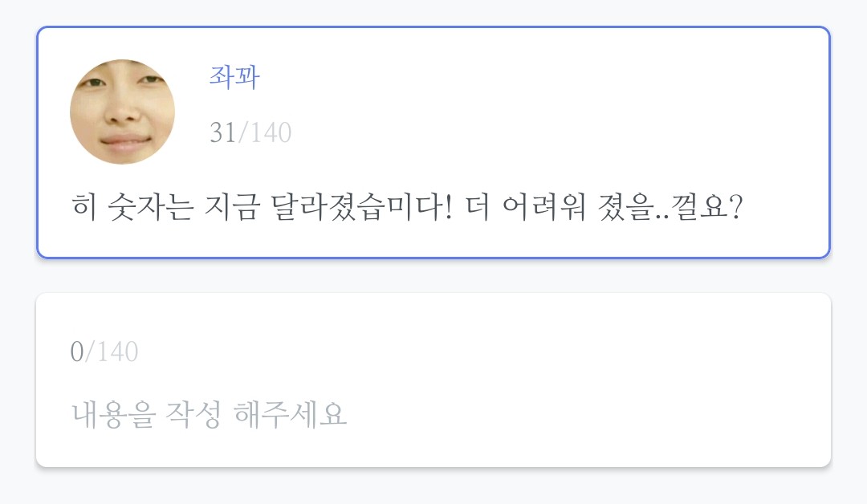
Task: Click the 31/140 character counter
Action: (250, 132)
